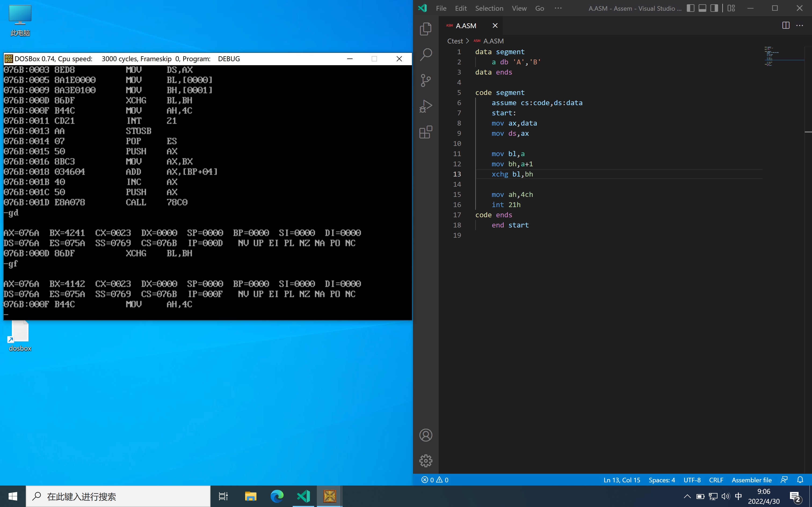Open the Source Control view
Viewport: 812px width, 507px height.
pyautogui.click(x=425, y=80)
